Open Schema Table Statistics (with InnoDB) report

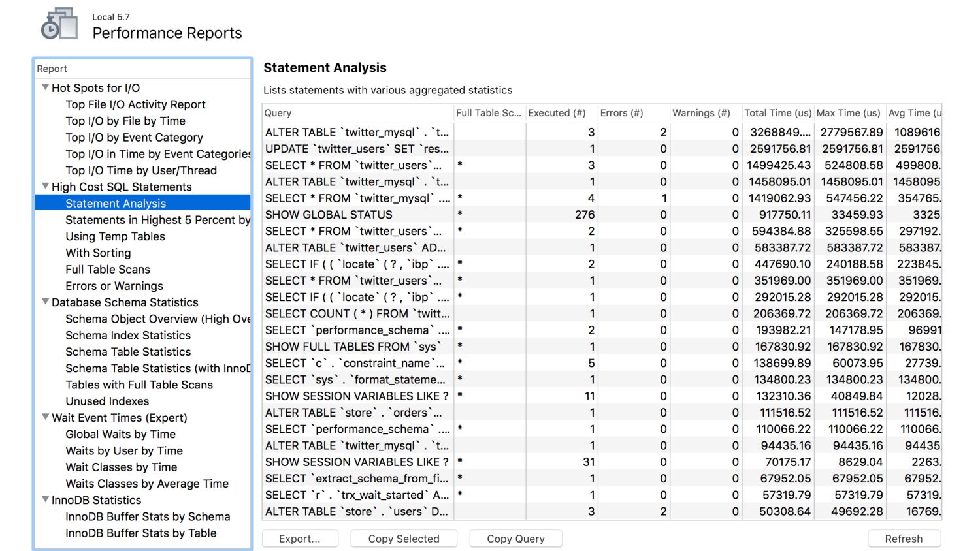coord(158,368)
